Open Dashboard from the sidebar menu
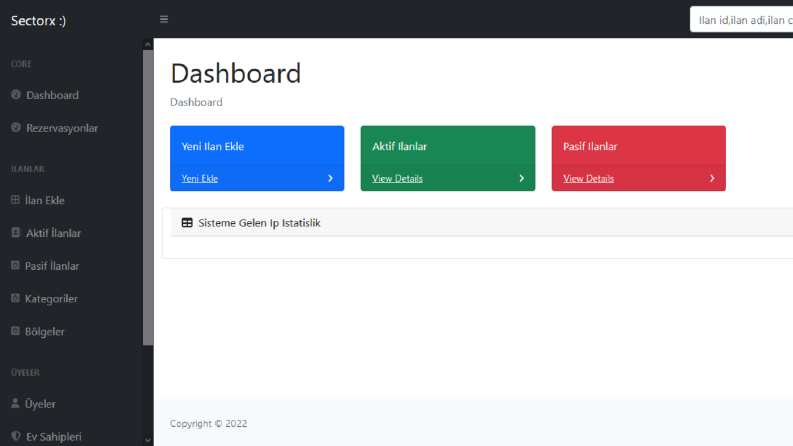 (x=52, y=95)
